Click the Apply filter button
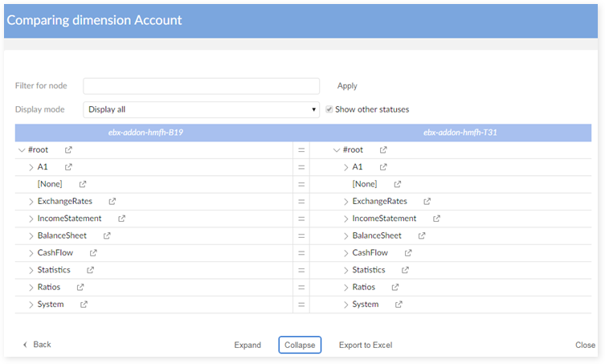The width and height of the screenshot is (605, 364). (x=347, y=86)
